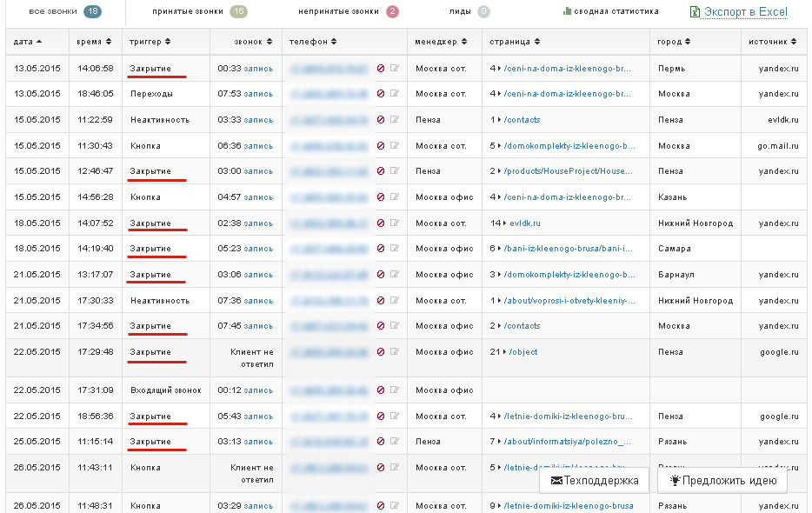Edit note icon in 11:22:59 row
The height and width of the screenshot is (513, 812).
(395, 119)
